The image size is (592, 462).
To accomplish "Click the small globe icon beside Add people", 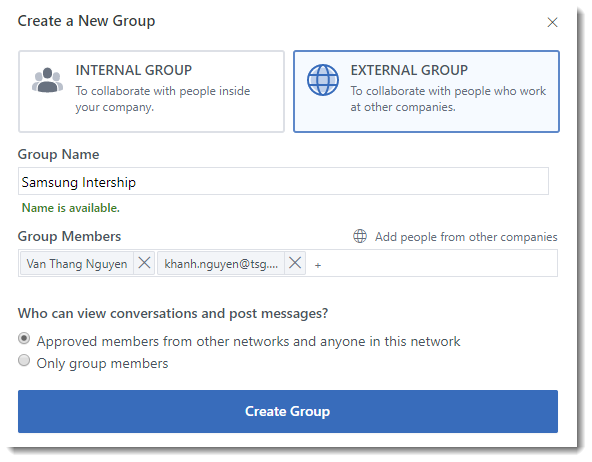I will point(359,236).
